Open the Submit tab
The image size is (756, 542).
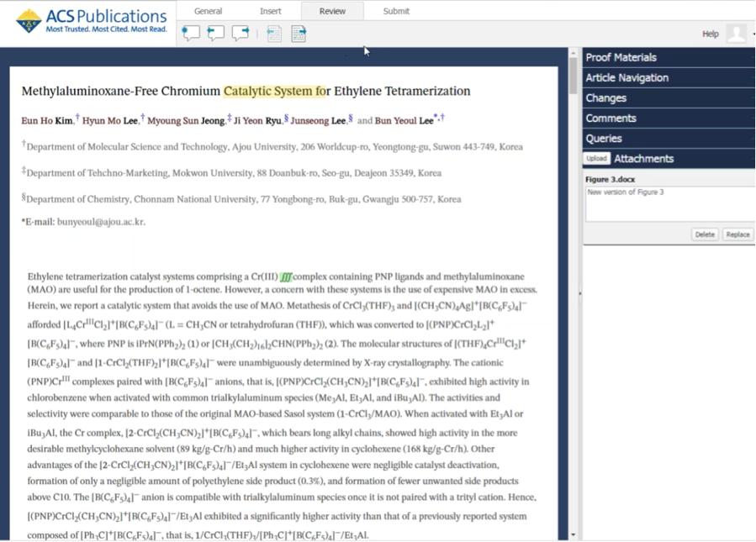(396, 11)
